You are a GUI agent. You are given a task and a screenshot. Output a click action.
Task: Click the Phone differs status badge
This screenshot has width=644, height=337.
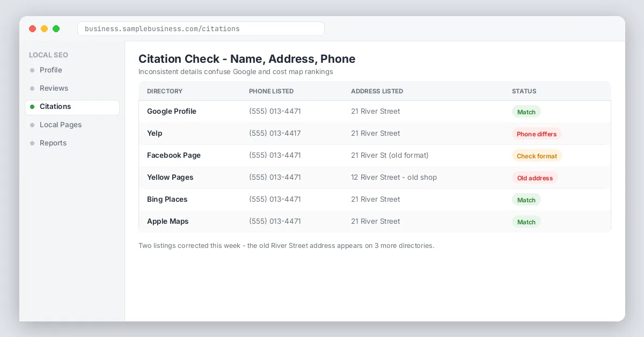pos(537,134)
